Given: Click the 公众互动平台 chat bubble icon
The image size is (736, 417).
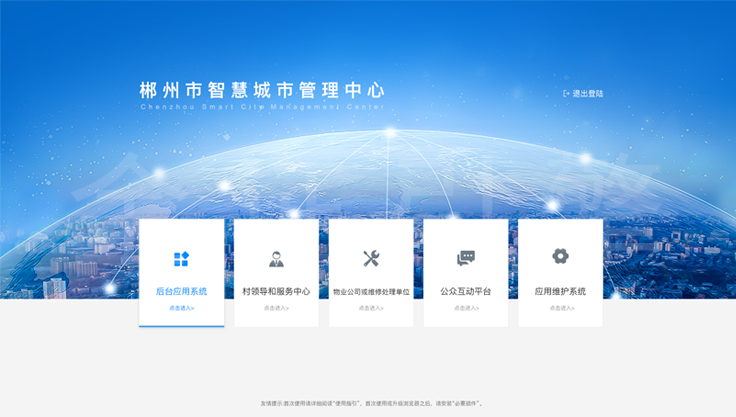Looking at the screenshot, I should (x=466, y=258).
